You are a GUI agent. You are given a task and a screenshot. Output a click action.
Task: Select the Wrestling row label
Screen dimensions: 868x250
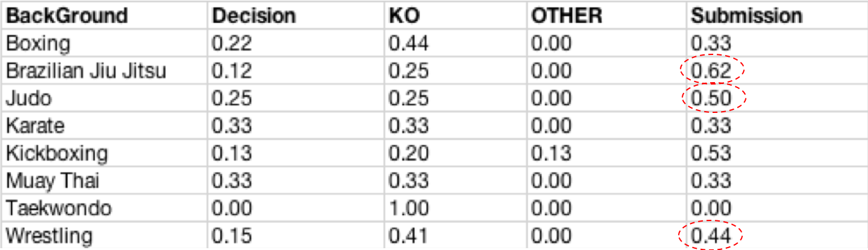(x=49, y=236)
